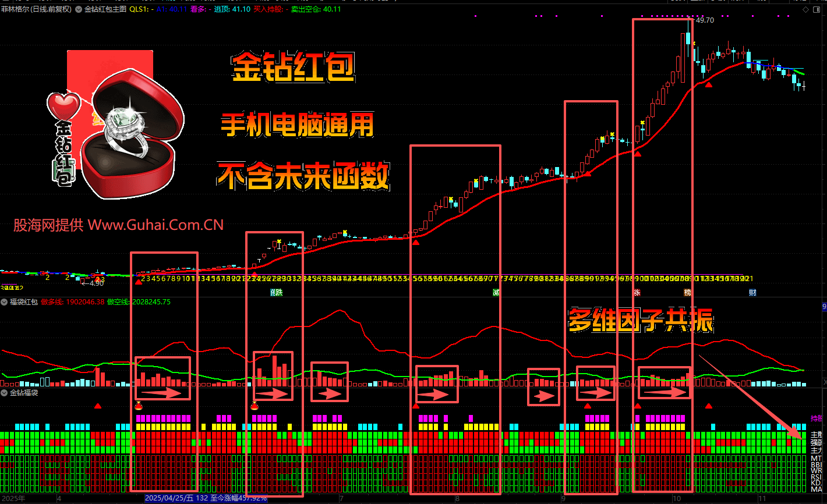Click the A1: 40.11 indicator value
Screen dimensions: 827x504
click(172, 9)
